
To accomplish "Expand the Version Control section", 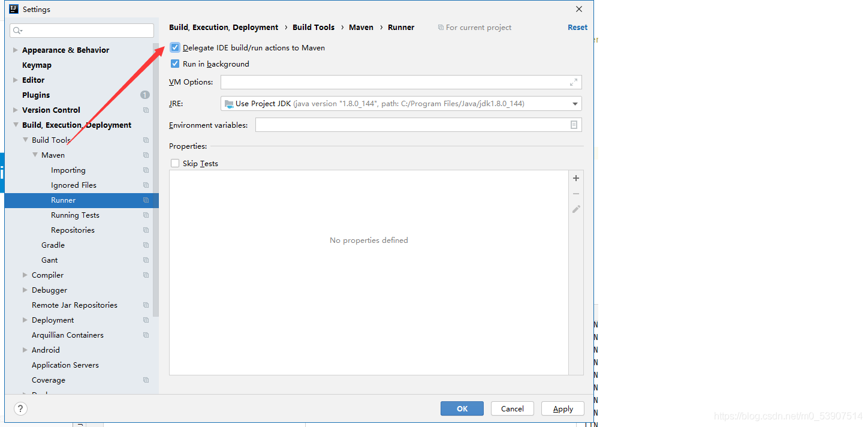I will pos(16,110).
